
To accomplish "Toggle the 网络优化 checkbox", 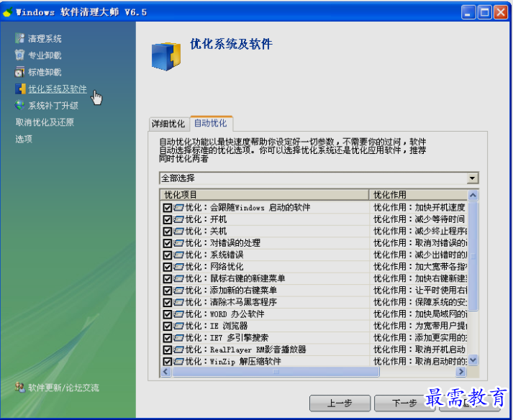I will (167, 267).
